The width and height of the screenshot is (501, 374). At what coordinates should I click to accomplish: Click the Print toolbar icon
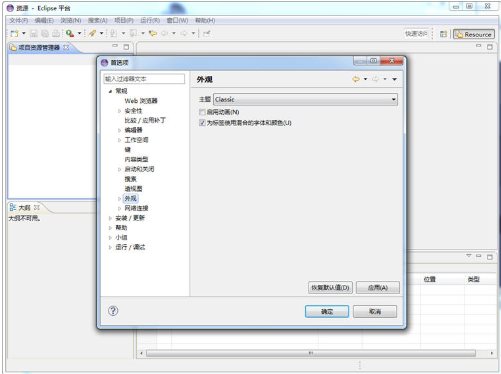pyautogui.click(x=56, y=33)
